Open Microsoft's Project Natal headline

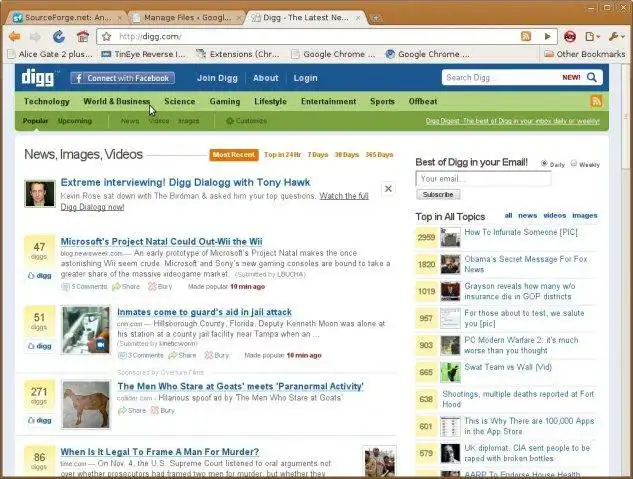(x=161, y=241)
